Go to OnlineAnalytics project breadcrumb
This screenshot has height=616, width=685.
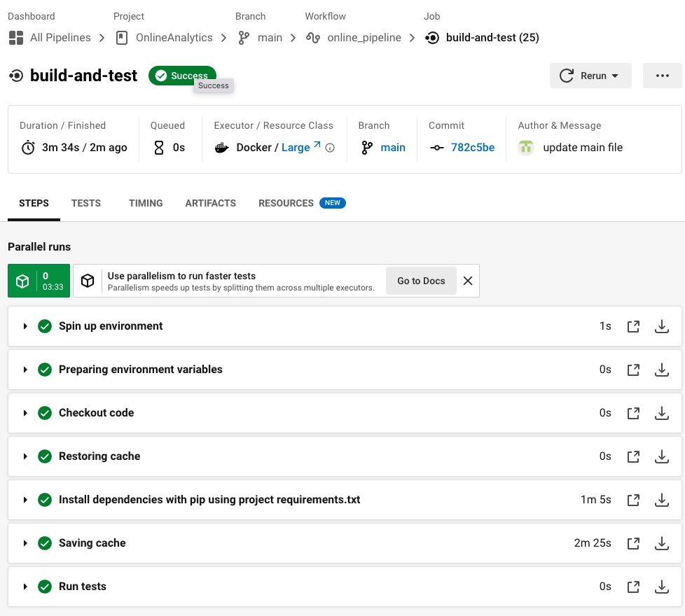coord(174,38)
